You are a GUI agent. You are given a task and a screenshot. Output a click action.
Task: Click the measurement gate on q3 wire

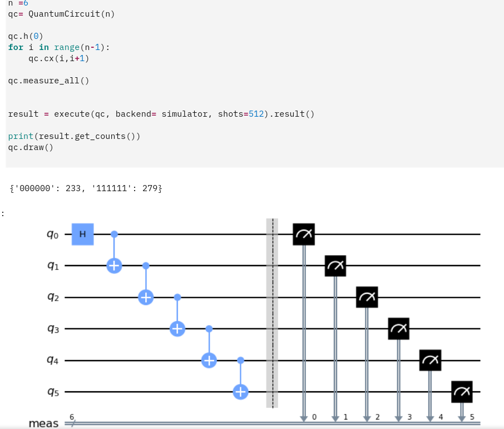pos(398,328)
